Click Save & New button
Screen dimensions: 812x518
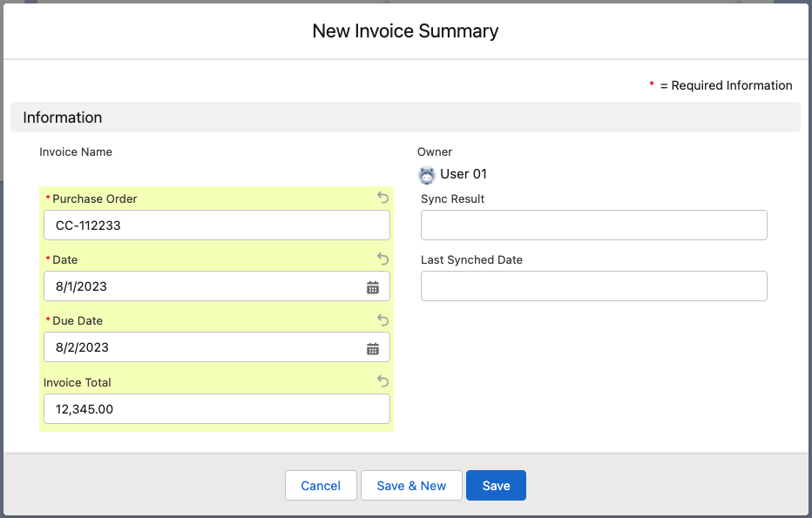coord(411,486)
